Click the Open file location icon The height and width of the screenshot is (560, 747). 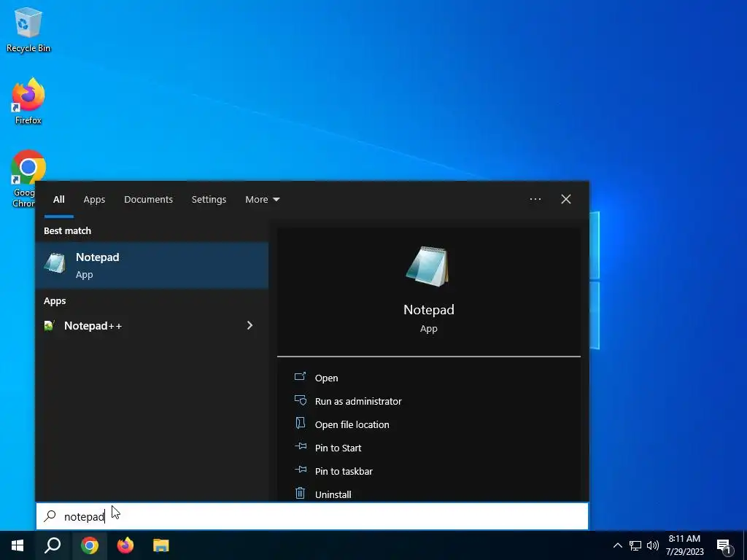[x=300, y=423]
